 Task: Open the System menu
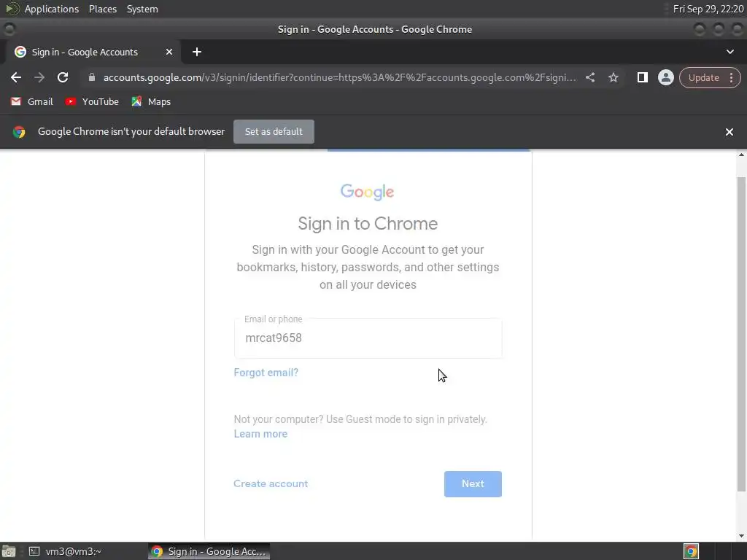[x=142, y=9]
